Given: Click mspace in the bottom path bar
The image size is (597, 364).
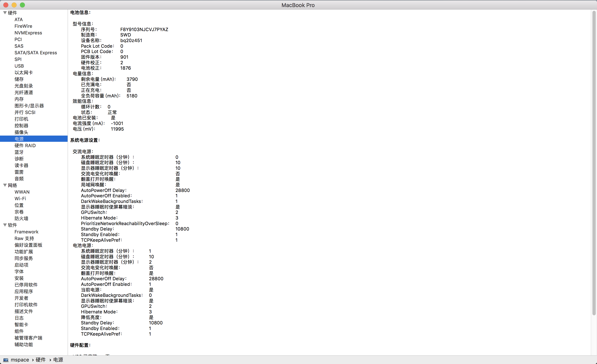Looking at the screenshot, I should pos(20,360).
